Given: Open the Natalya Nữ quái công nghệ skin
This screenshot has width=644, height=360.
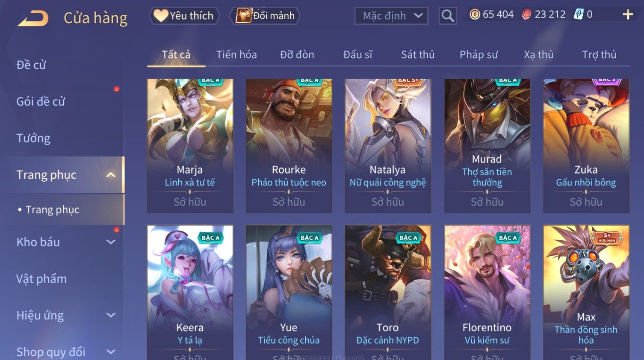Looking at the screenshot, I should [388, 146].
